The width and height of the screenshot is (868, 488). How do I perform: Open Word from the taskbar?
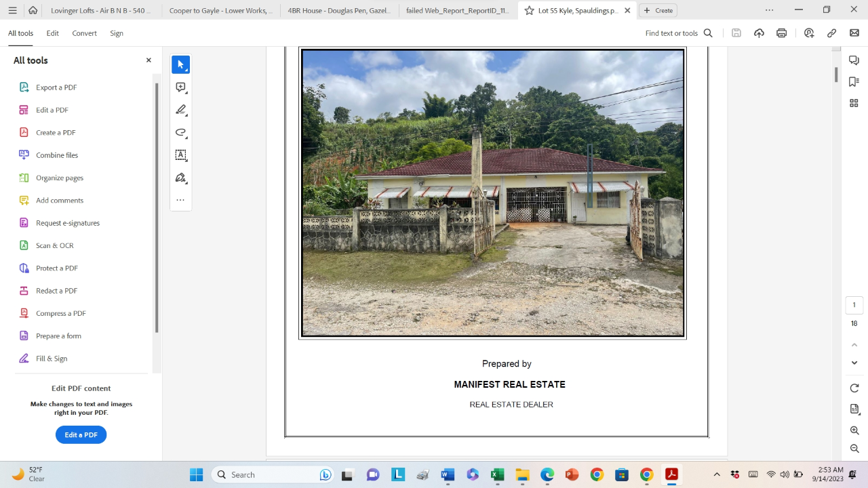coord(448,474)
